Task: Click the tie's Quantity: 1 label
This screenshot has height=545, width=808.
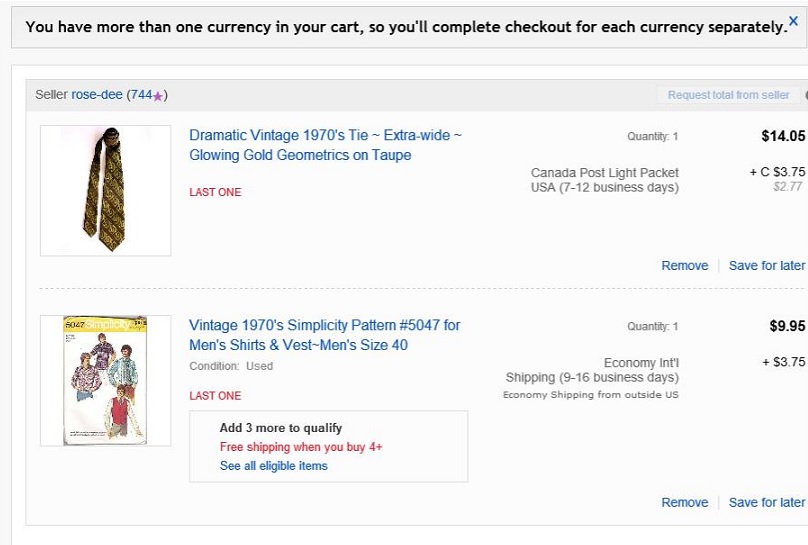Action: tap(652, 137)
